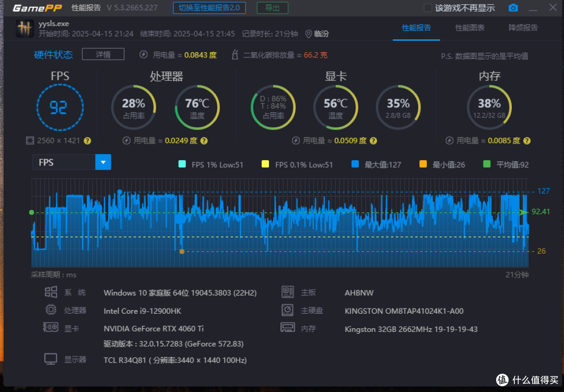This screenshot has height=392, width=564.
Task: Open the 降频报告 tab
Action: click(523, 28)
